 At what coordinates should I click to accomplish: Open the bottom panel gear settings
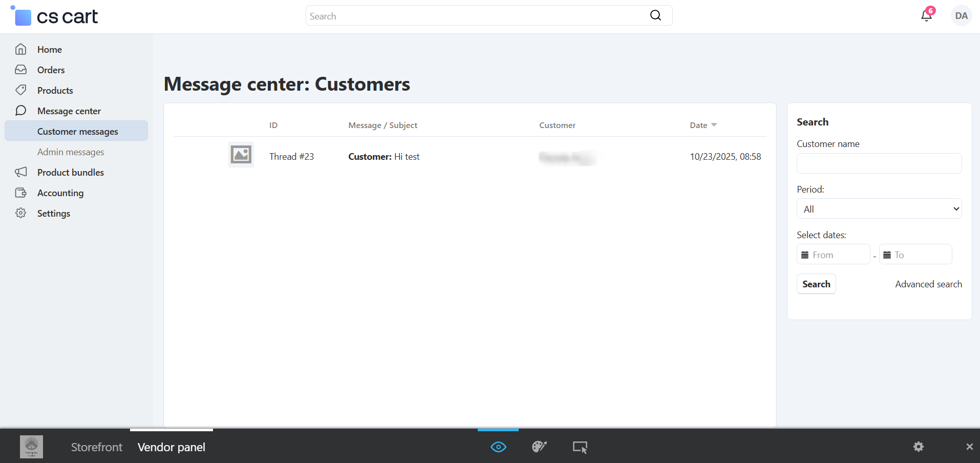click(919, 447)
